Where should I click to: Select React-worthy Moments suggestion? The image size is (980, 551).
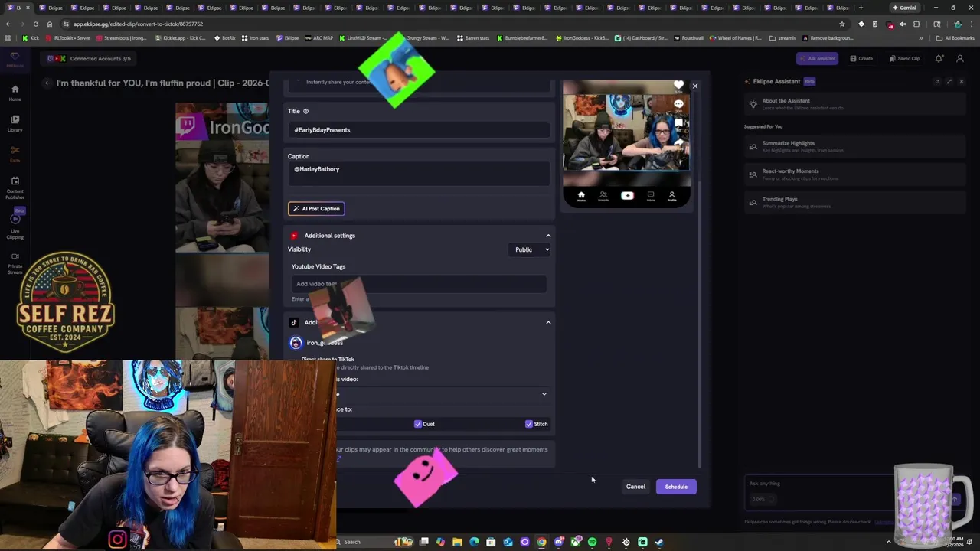coord(854,174)
